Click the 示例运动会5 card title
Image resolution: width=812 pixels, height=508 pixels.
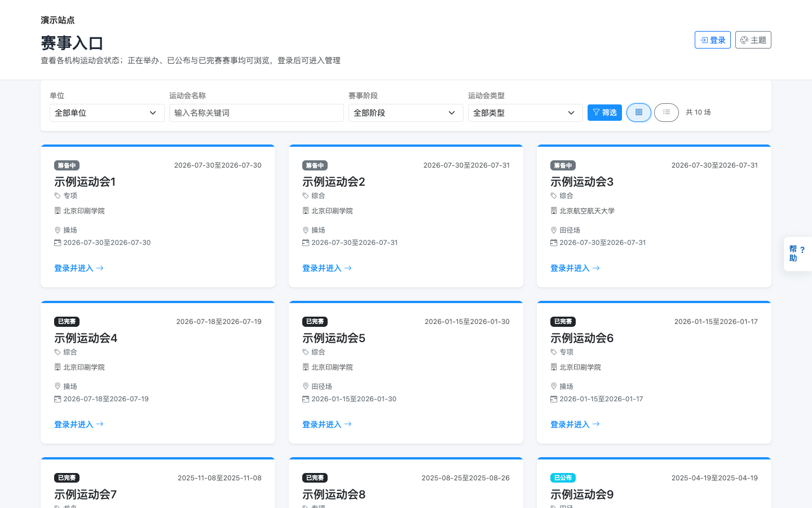(334, 338)
